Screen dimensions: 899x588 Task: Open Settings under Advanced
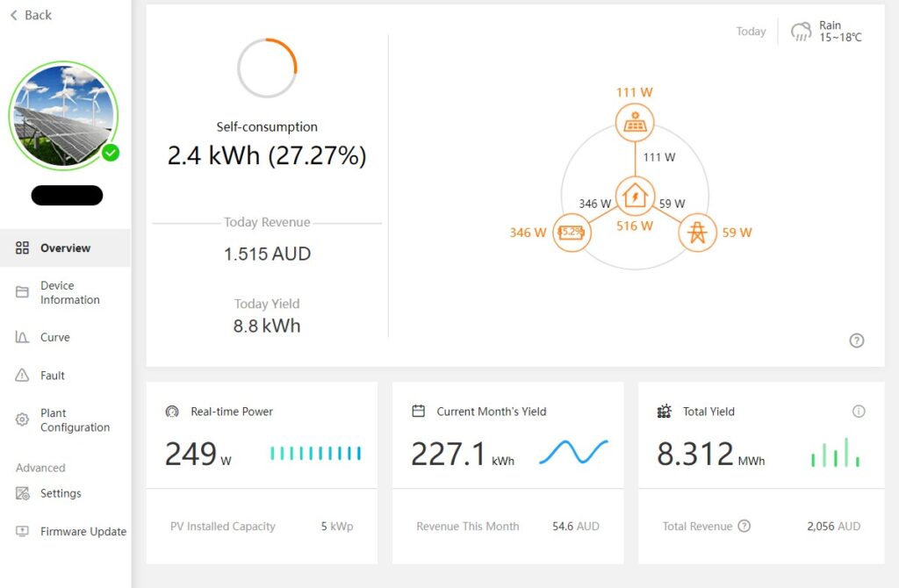pyautogui.click(x=61, y=494)
